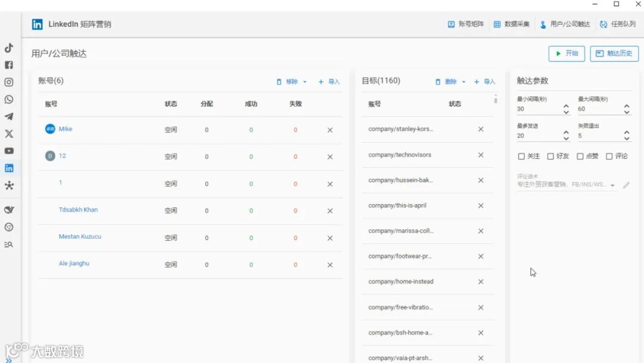Expand sidebar with double-chevron icon

pos(8,361)
